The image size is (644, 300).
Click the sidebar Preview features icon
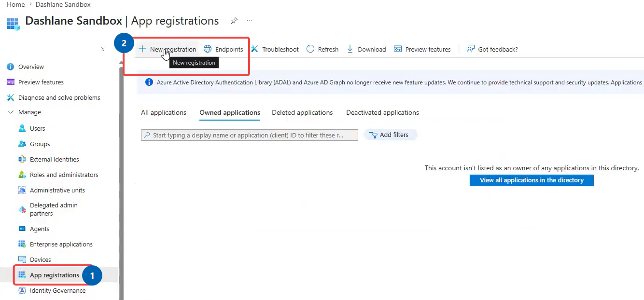10,82
